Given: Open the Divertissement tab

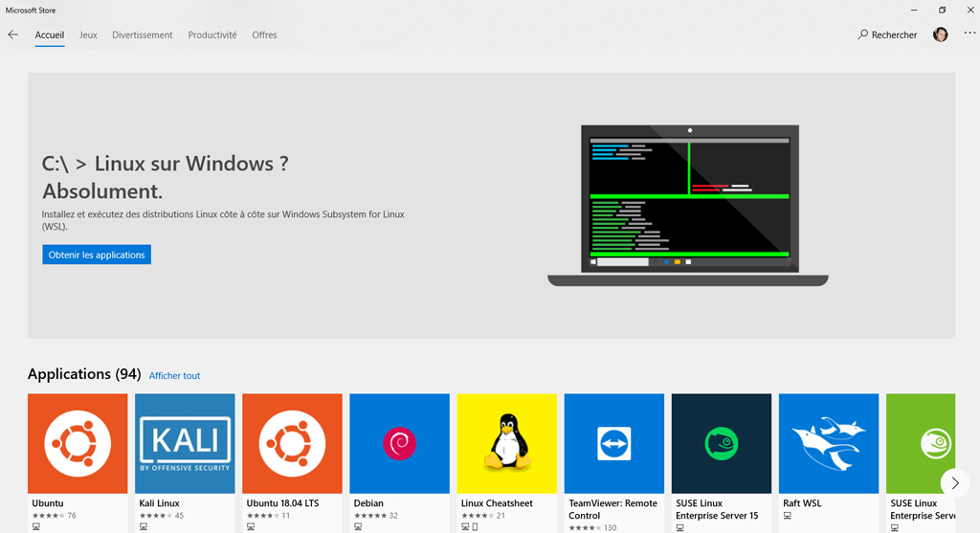Looking at the screenshot, I should point(143,35).
